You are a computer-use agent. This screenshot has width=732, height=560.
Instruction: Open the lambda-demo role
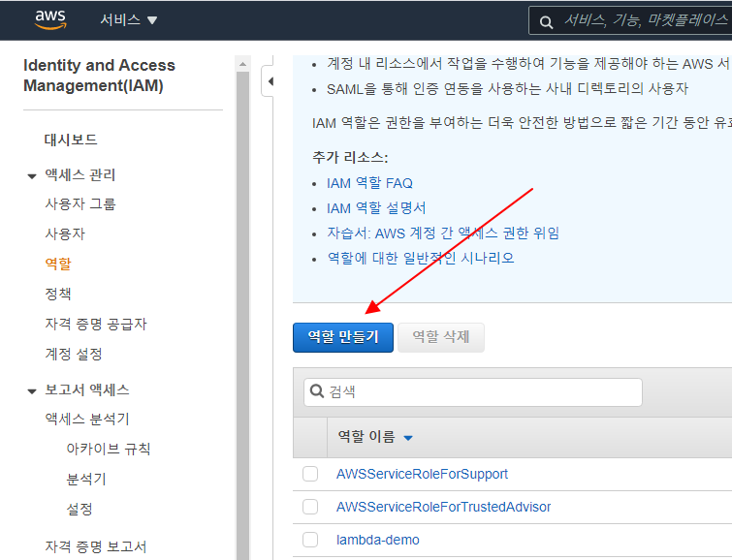tap(378, 540)
